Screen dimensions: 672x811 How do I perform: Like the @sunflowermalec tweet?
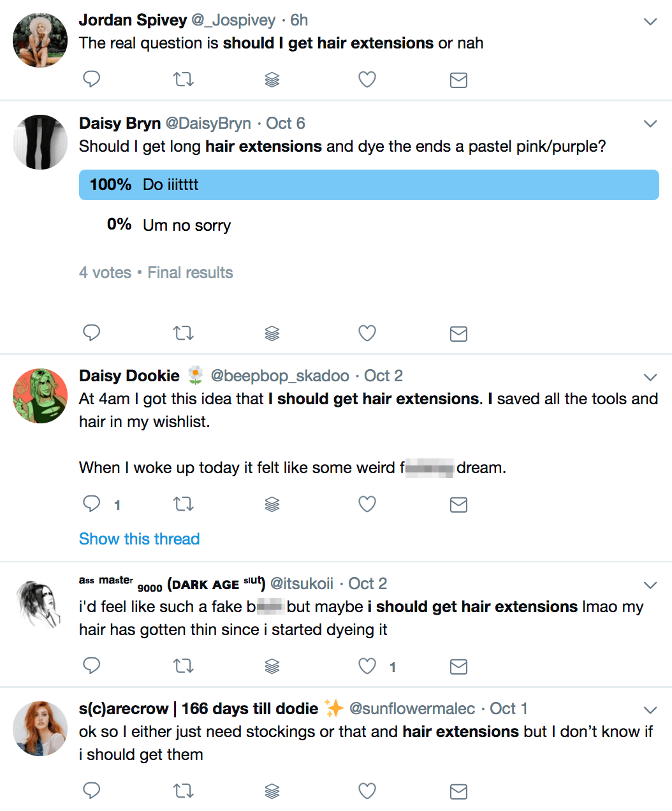(367, 791)
